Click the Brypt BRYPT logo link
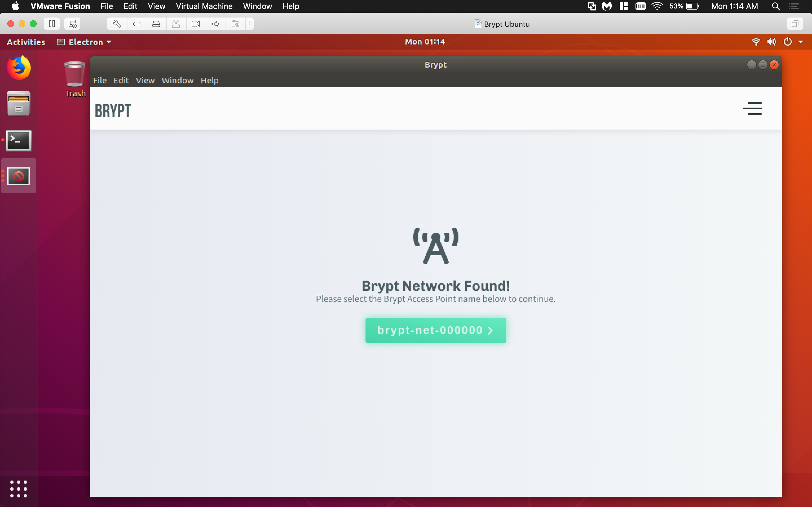This screenshot has height=507, width=812. (113, 110)
